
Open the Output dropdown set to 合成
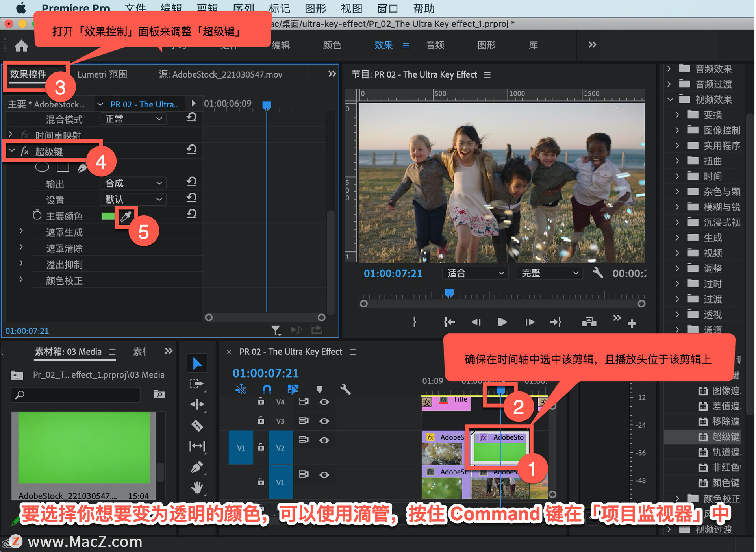tap(133, 183)
